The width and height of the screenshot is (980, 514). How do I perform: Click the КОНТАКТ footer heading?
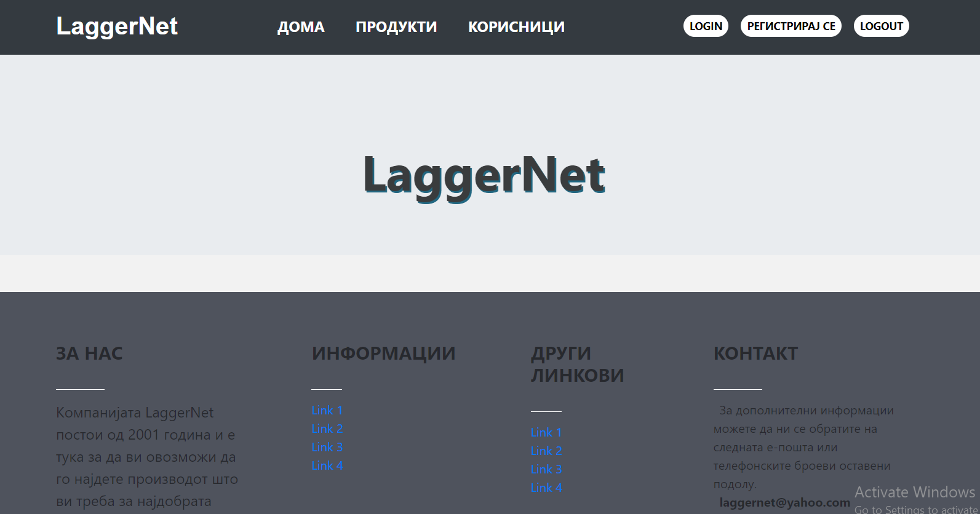click(x=755, y=354)
